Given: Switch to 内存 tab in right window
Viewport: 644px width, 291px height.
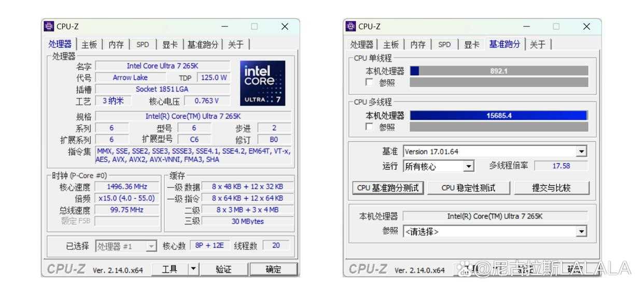Looking at the screenshot, I should (418, 45).
